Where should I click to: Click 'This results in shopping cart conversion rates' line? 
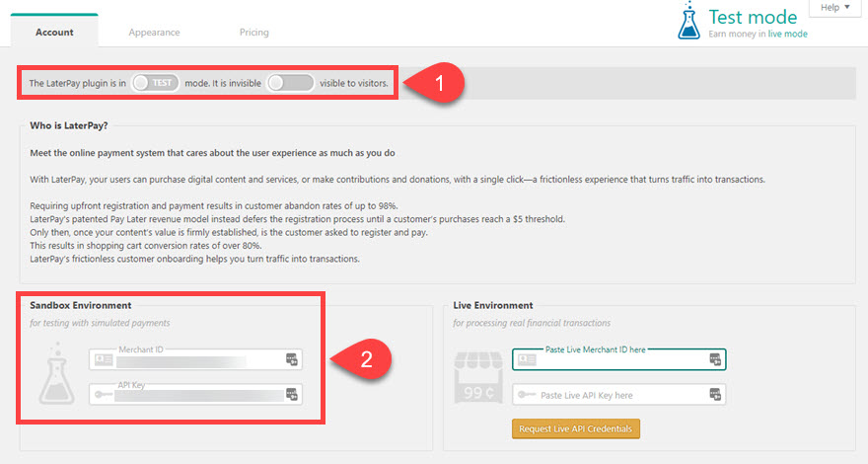pyautogui.click(x=146, y=246)
